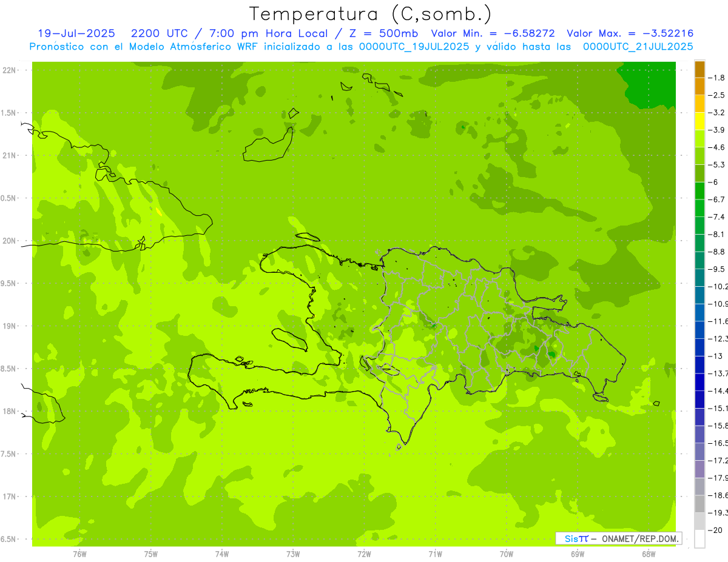Screen dimensions: 728x562
Task: Click the "-1.8" colorbar value
Action: pyautogui.click(x=716, y=78)
